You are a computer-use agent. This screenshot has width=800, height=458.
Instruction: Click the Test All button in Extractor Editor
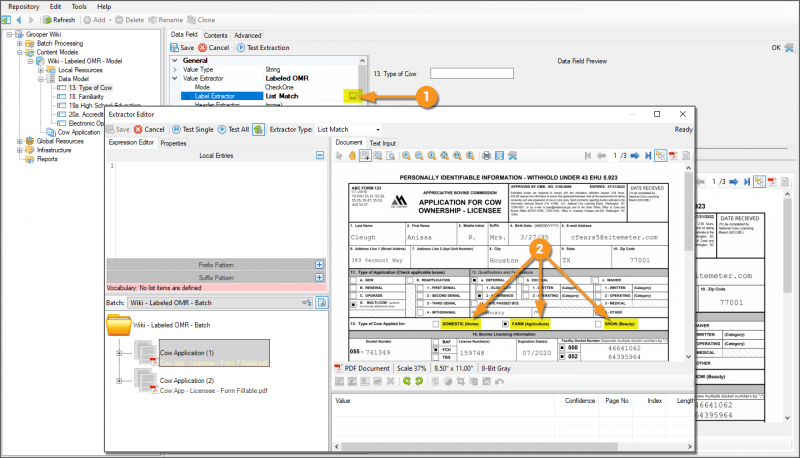point(232,129)
